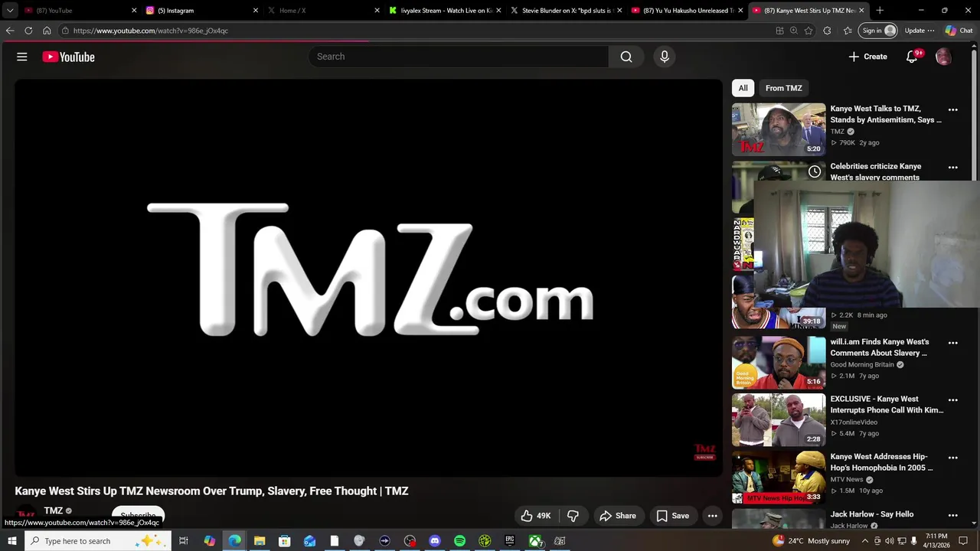Open the YouTube guide hamburger menu

tap(22, 57)
